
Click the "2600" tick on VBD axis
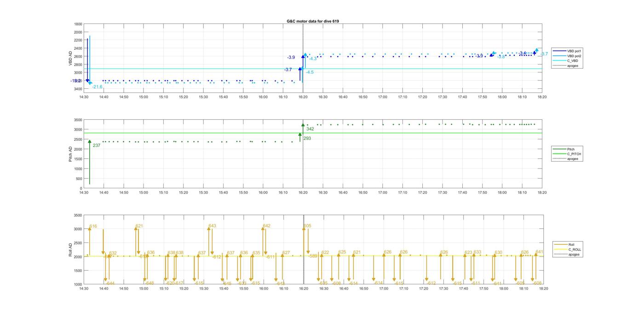[x=78, y=57]
